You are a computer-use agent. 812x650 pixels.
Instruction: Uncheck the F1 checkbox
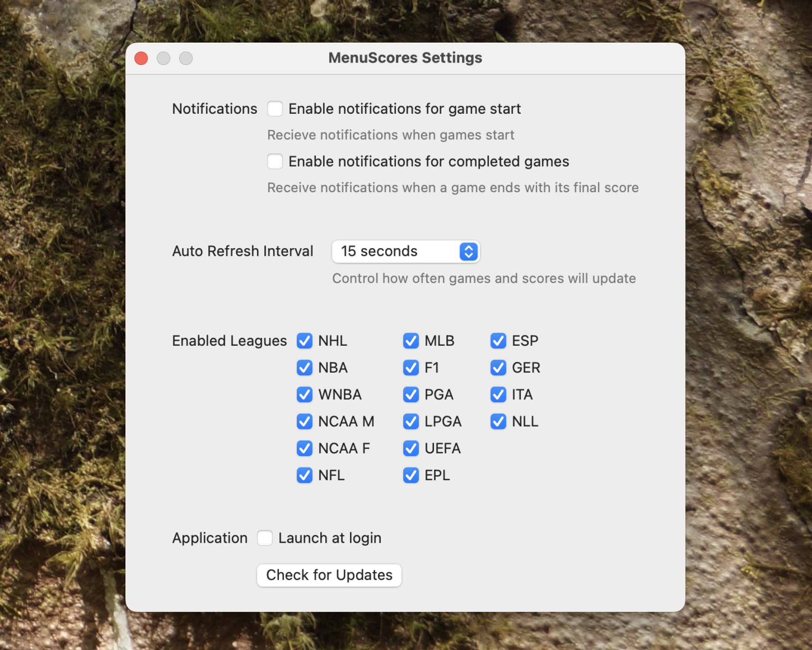pyautogui.click(x=411, y=368)
